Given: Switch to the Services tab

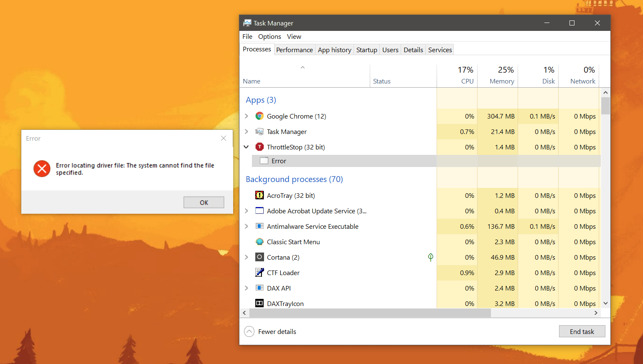Looking at the screenshot, I should [x=440, y=50].
